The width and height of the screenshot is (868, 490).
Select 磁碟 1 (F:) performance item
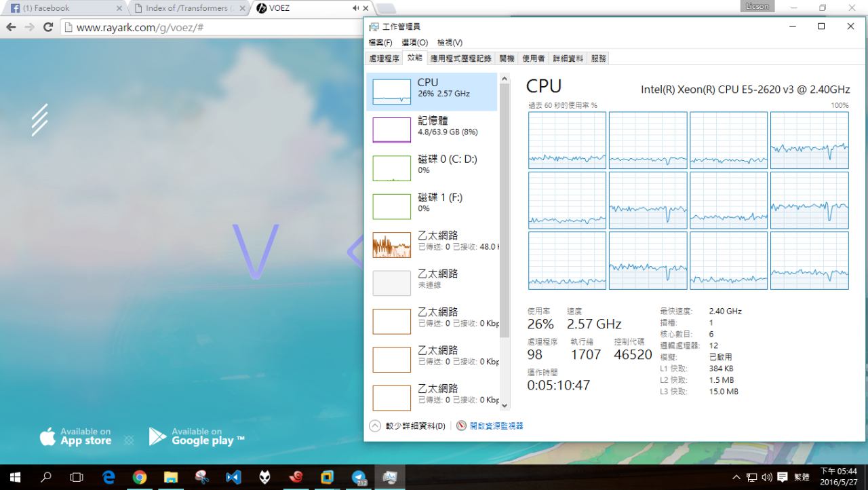[432, 206]
